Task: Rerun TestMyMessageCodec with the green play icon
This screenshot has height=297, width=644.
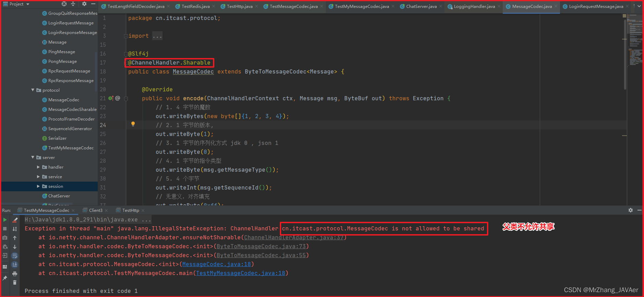Action: [x=5, y=220]
